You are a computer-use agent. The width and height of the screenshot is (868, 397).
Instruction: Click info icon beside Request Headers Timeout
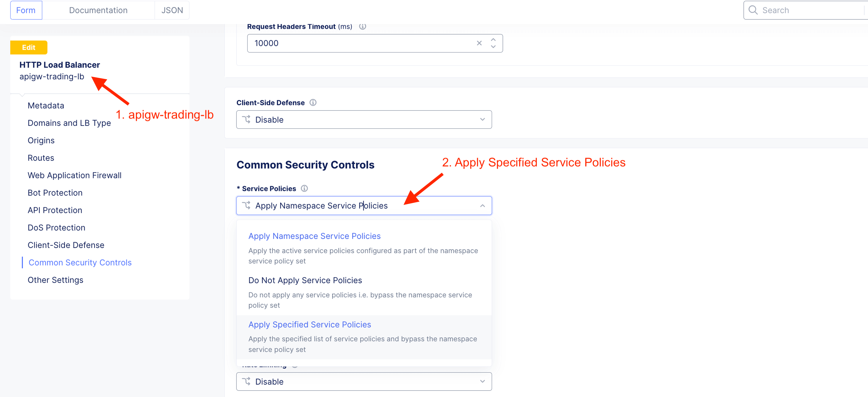pos(362,26)
